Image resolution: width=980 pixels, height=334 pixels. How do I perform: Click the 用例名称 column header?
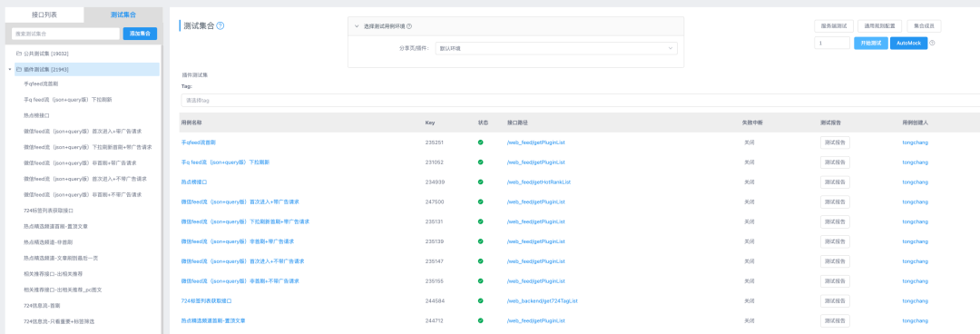(191, 123)
